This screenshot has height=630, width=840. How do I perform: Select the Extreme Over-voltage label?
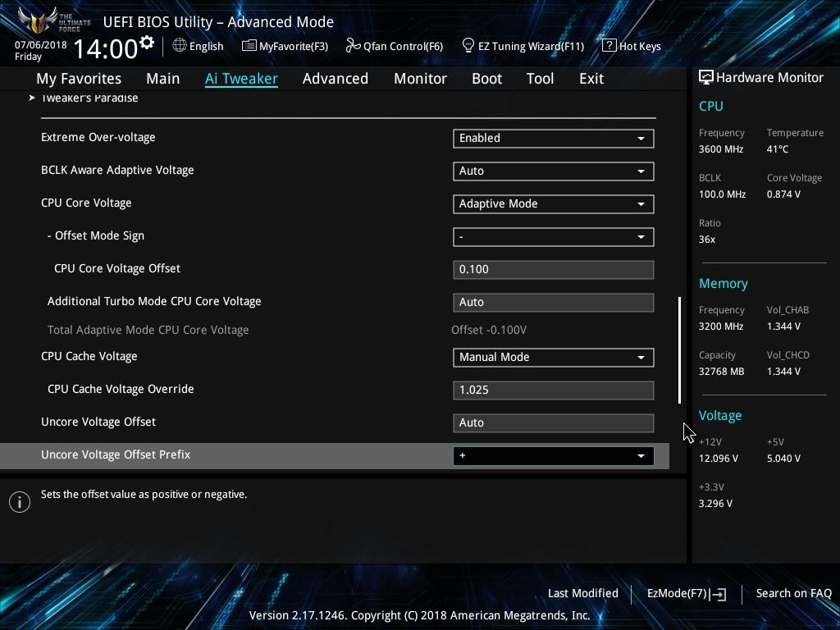coord(98,137)
